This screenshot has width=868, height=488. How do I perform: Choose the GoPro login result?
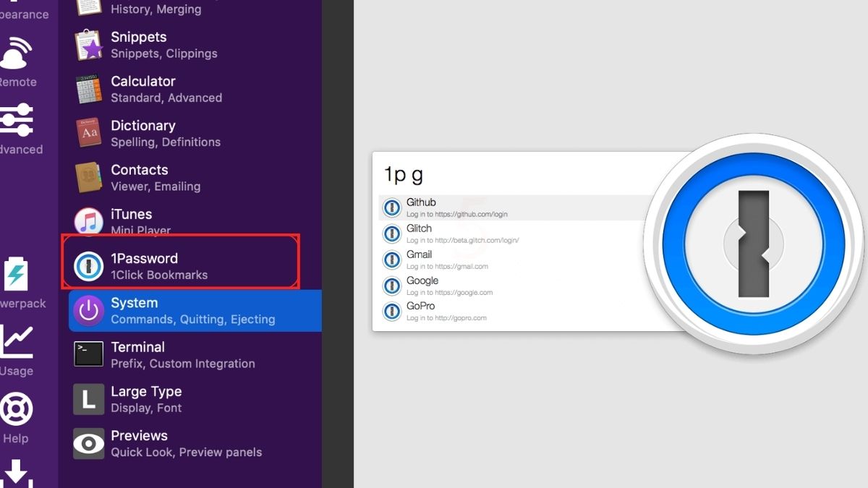pos(514,312)
